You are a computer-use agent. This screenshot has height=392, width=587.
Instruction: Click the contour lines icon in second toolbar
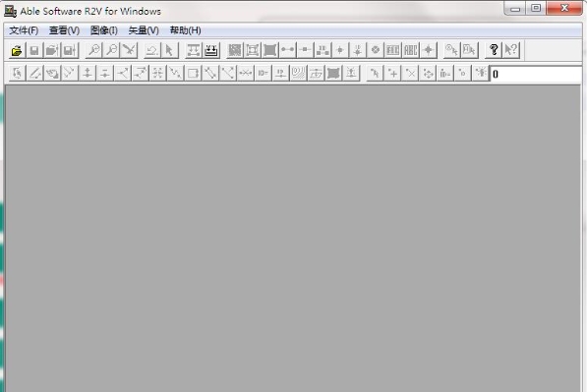pyautogui.click(x=298, y=74)
